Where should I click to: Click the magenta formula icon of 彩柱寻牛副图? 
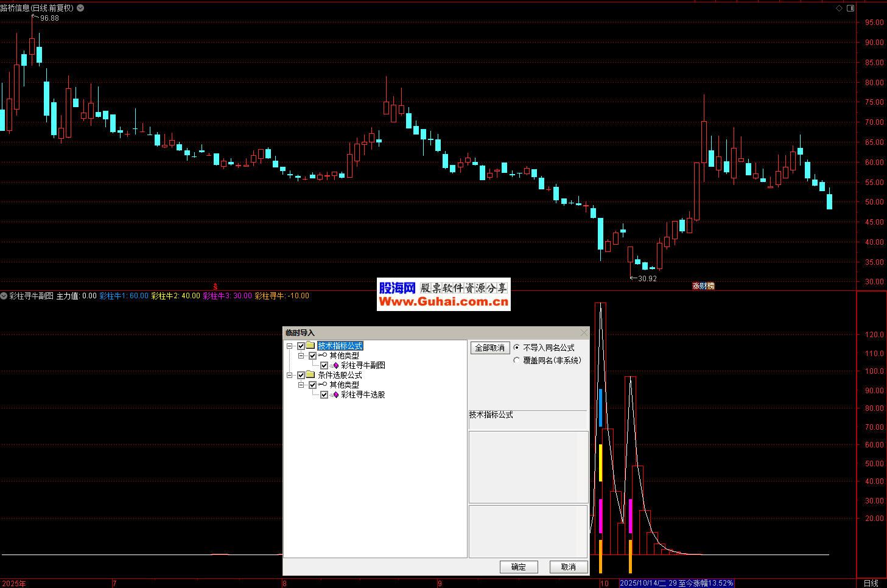[x=335, y=365]
